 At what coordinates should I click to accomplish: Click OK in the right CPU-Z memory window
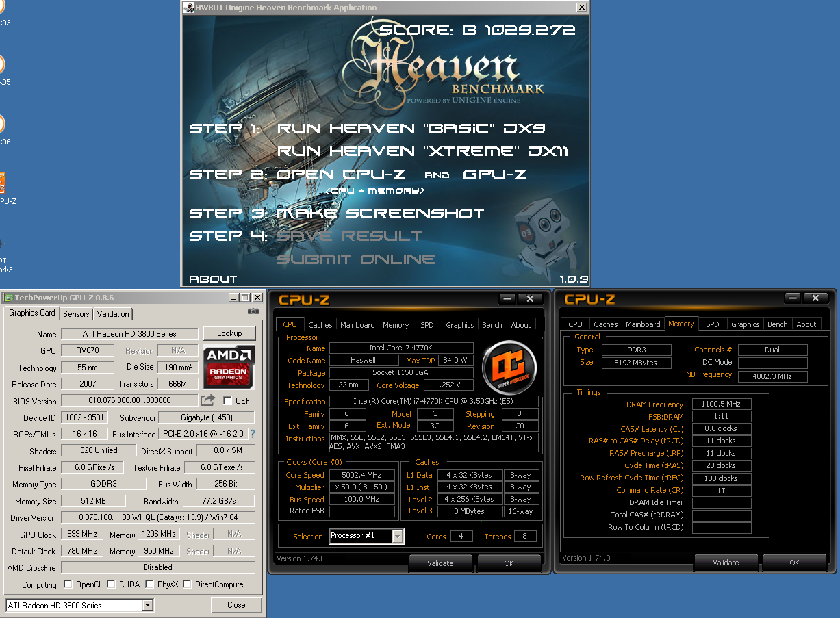[x=794, y=563]
